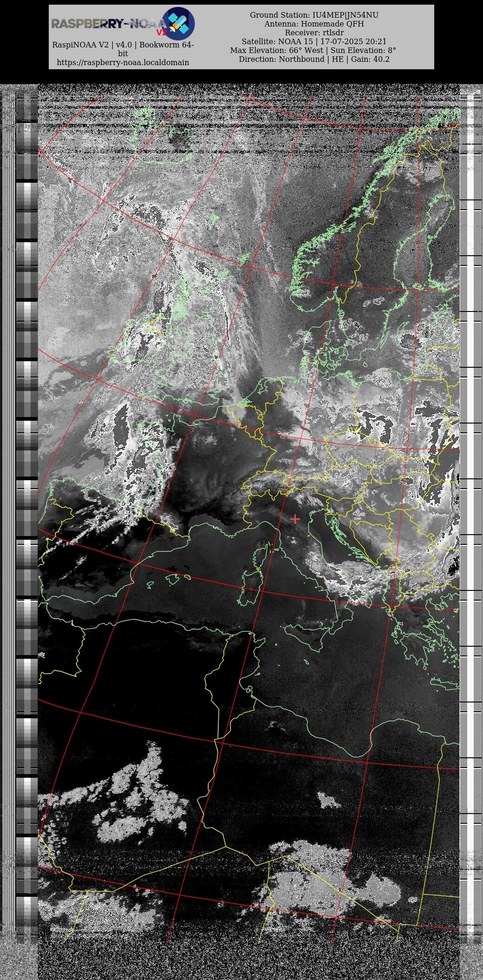Open the https://raspberry-noaa.localdomain link

pyautogui.click(x=123, y=62)
